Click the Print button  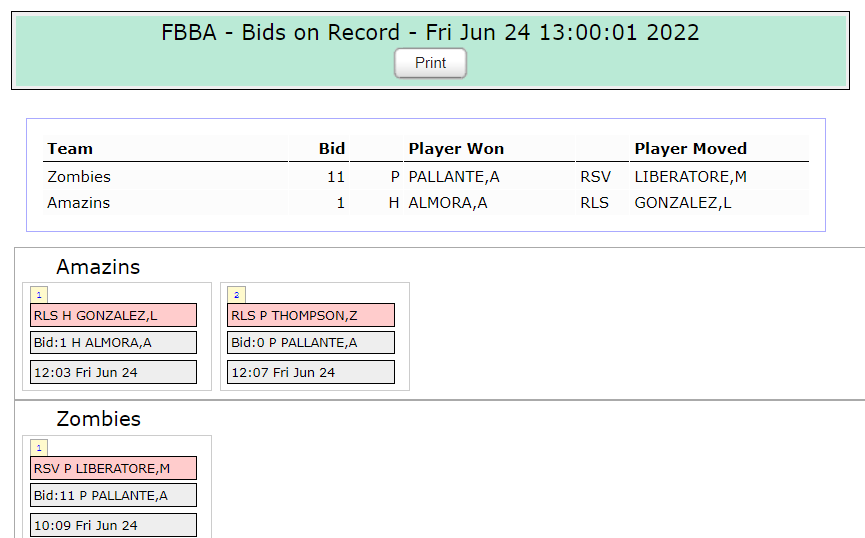pyautogui.click(x=430, y=63)
